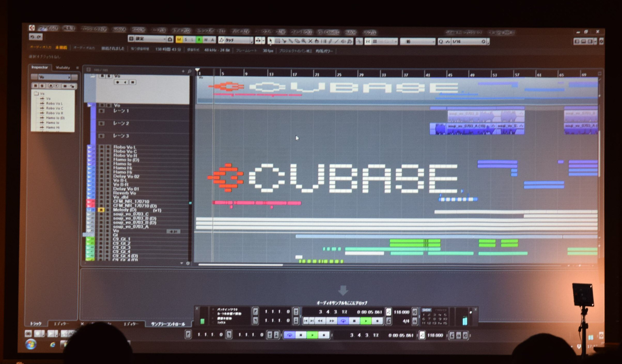
Task: Open the 1/16 quantize preset dropdown
Action: pos(469,42)
